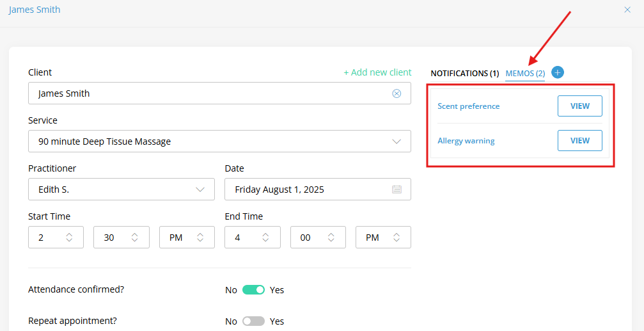
Task: Open the Scent preference memo link
Action: tap(469, 106)
